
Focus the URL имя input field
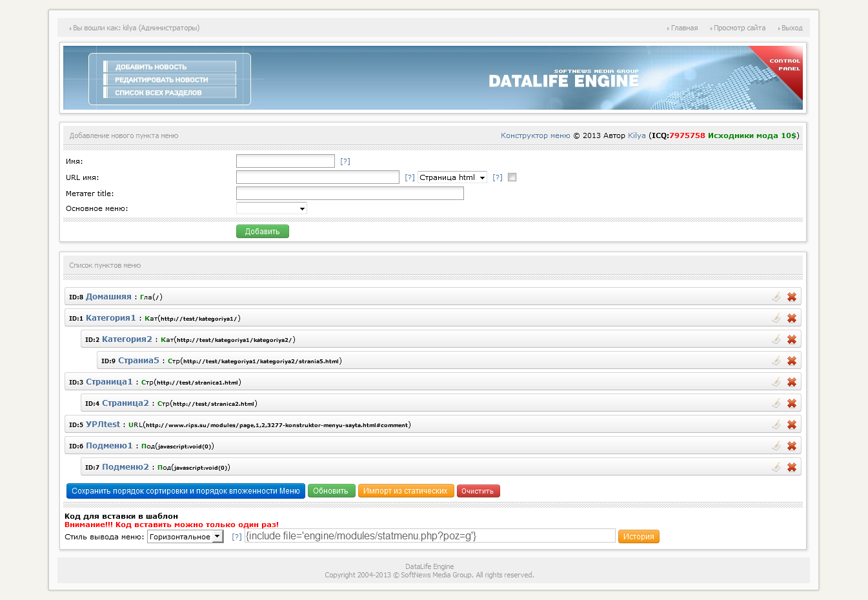tap(318, 177)
